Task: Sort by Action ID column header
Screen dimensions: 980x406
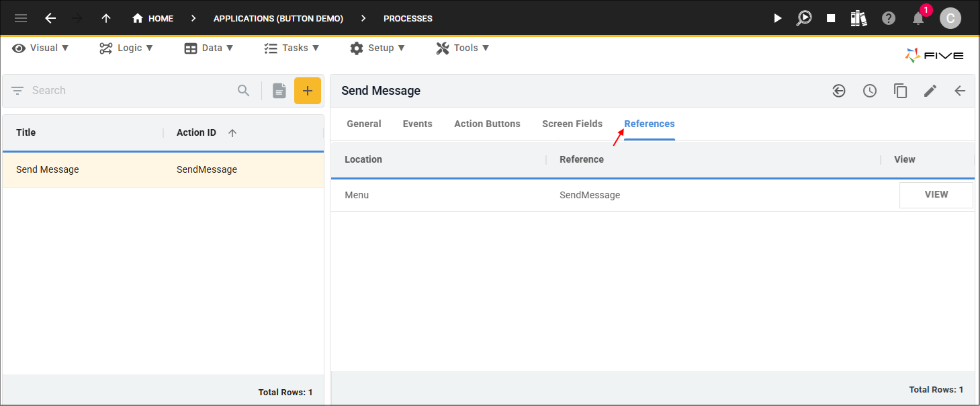Action: [x=196, y=132]
